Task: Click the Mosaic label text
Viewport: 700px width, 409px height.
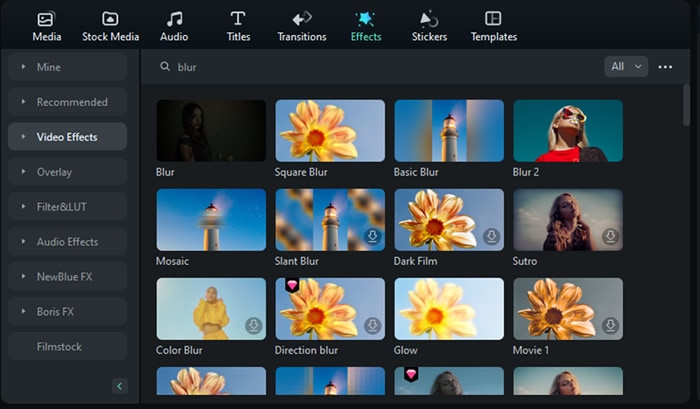Action: tap(172, 261)
